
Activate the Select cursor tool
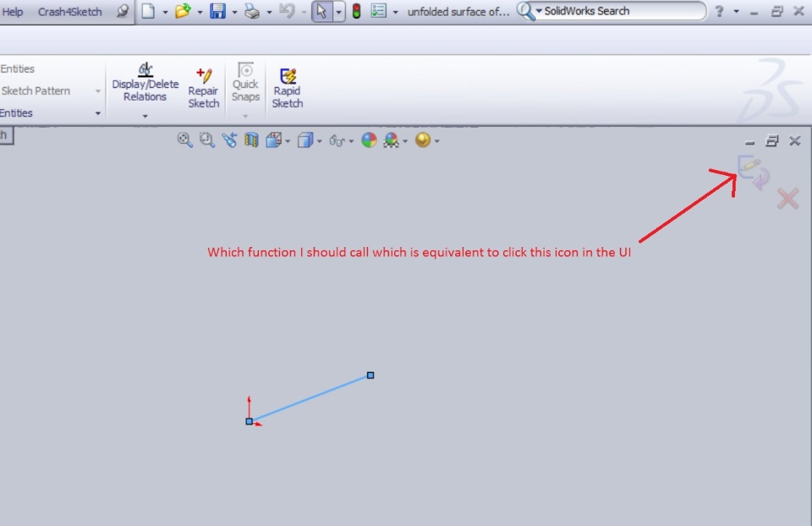321,11
